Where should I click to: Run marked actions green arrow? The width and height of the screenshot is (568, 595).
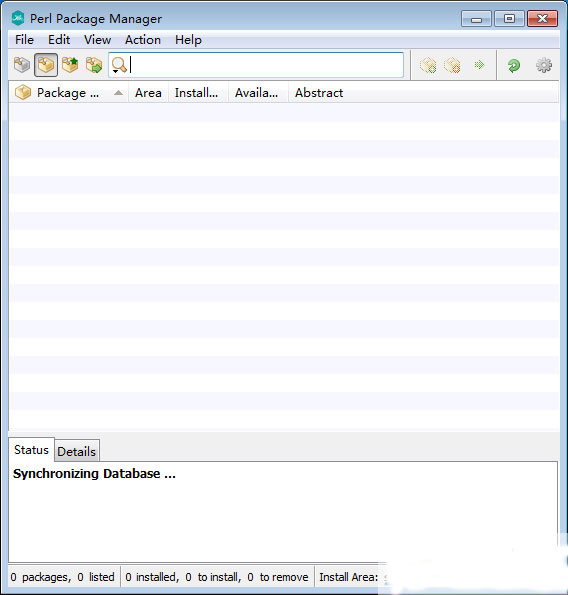(x=479, y=65)
